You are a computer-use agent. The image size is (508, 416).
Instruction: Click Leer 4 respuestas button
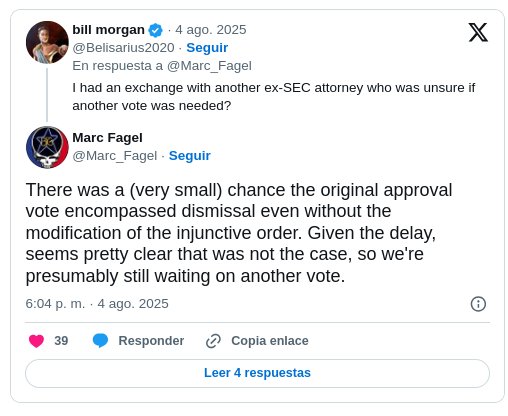257,373
